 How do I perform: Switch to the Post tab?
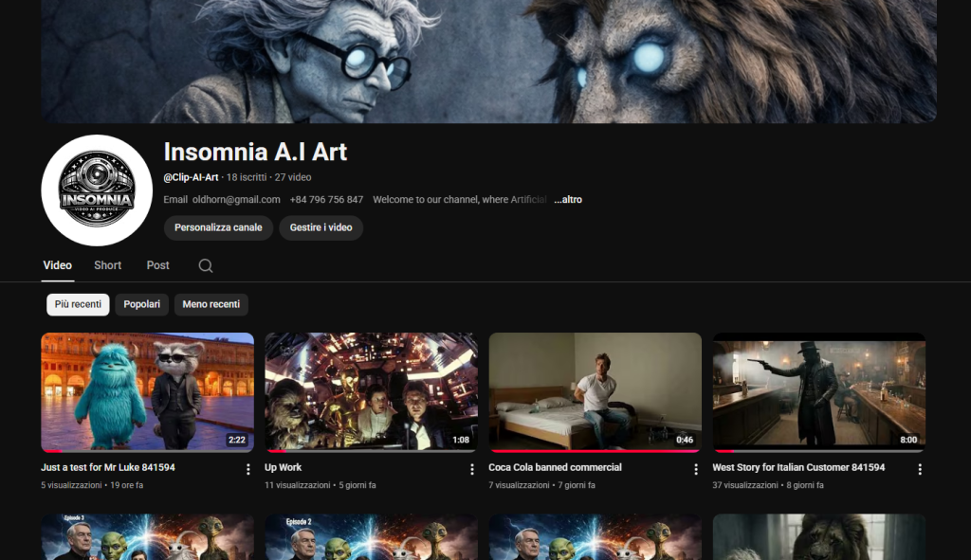pos(158,265)
